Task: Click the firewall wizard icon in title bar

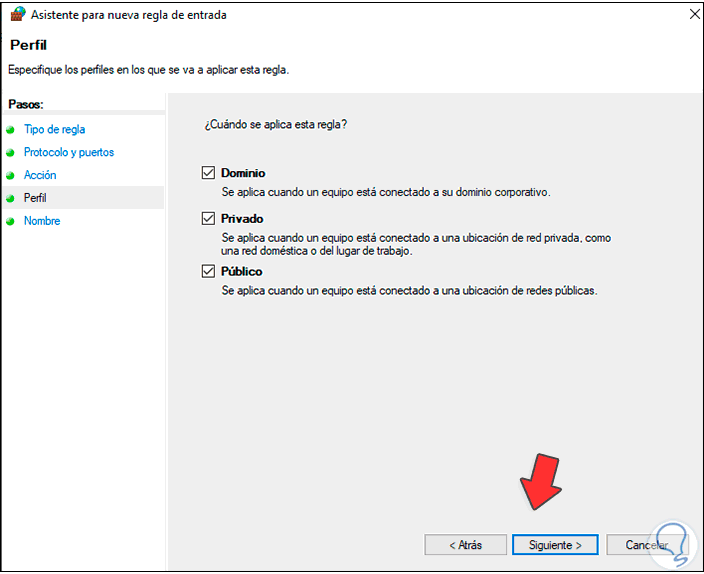Action: [x=15, y=15]
